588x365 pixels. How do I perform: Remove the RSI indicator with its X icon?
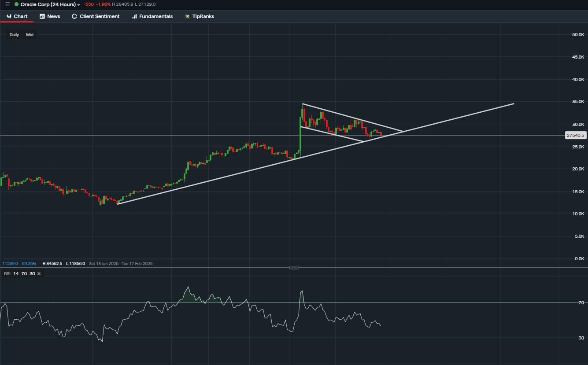(39, 273)
